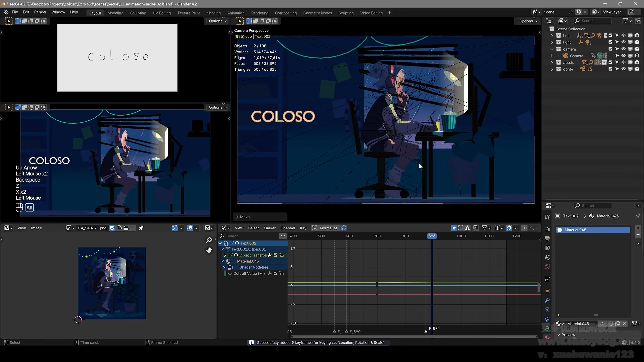The height and width of the screenshot is (362, 644).
Task: Click the image pin icon next to CA_240621.png
Action: click(141, 228)
